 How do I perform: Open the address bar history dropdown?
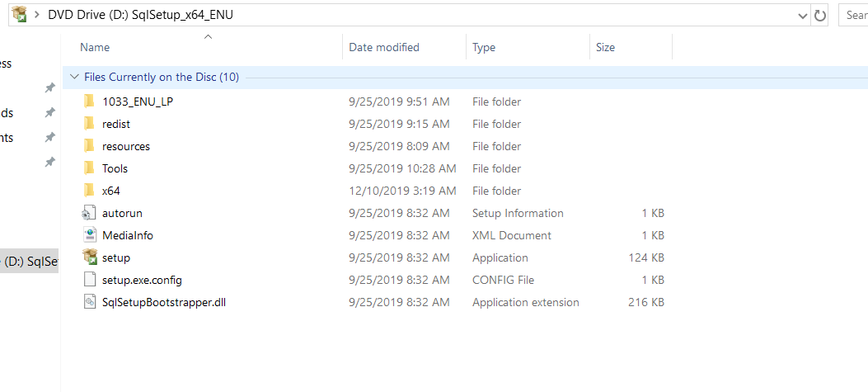coord(803,16)
